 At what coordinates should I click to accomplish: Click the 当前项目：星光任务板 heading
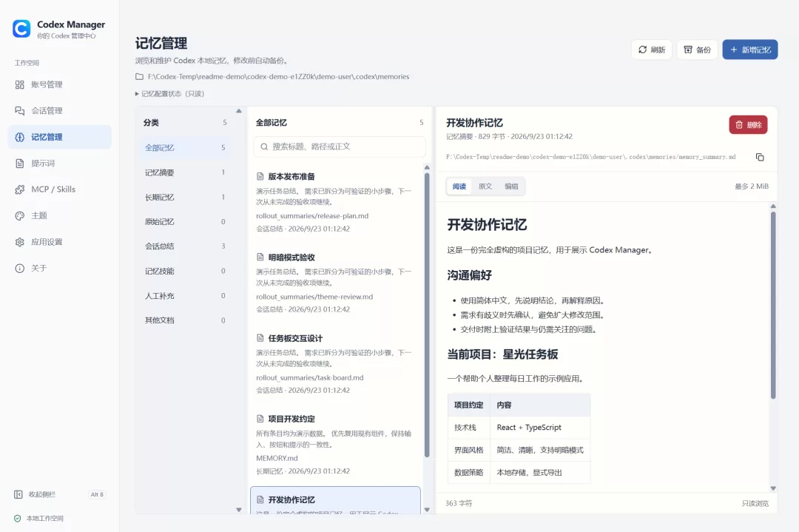pyautogui.click(x=502, y=354)
